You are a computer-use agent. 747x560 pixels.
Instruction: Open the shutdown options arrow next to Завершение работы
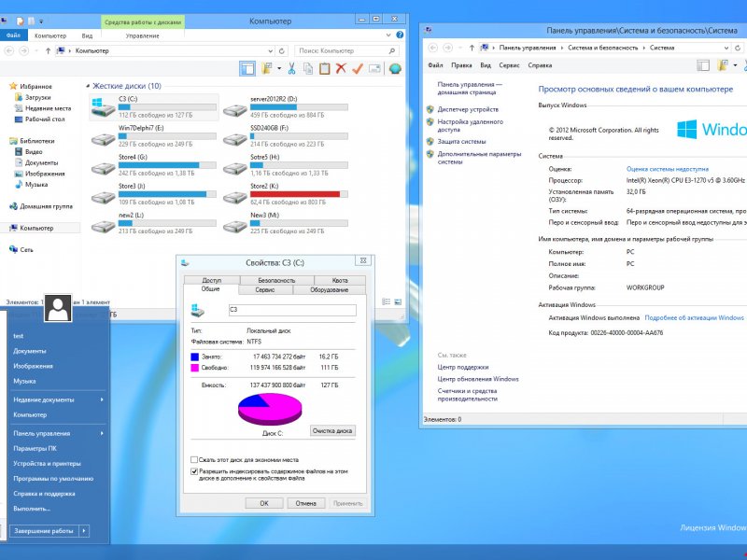point(84,530)
